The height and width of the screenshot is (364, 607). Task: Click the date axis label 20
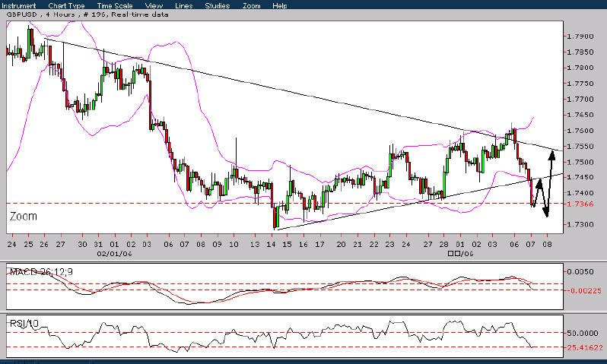(341, 245)
